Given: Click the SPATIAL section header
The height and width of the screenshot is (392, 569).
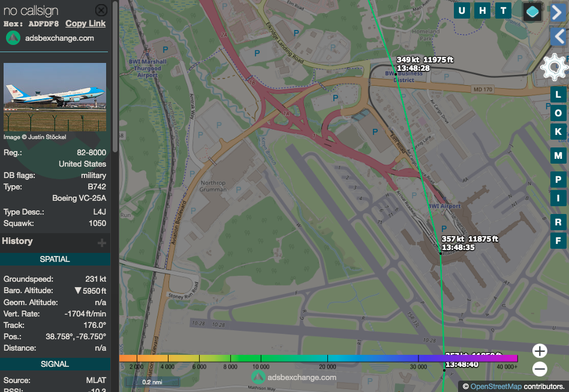Looking at the screenshot, I should (x=55, y=260).
